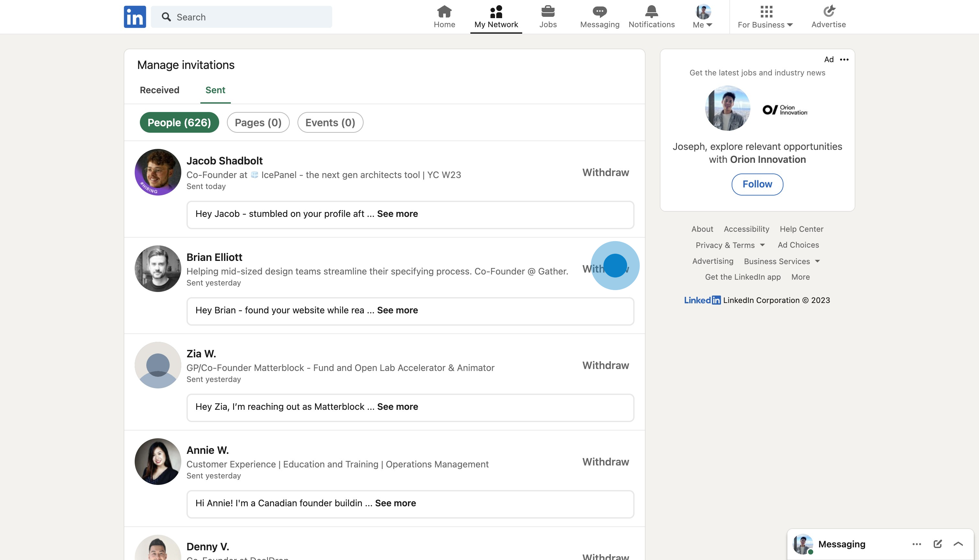Select the Events (0) filter
This screenshot has width=979, height=560.
(330, 122)
